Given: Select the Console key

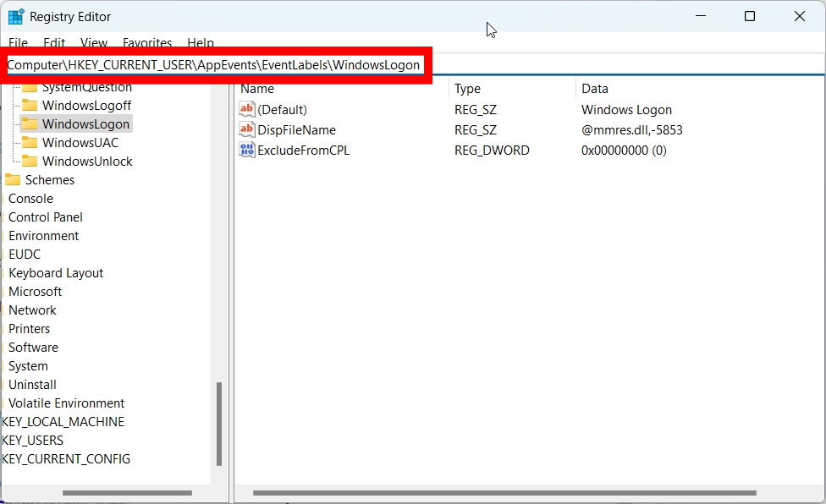Looking at the screenshot, I should (x=31, y=199).
